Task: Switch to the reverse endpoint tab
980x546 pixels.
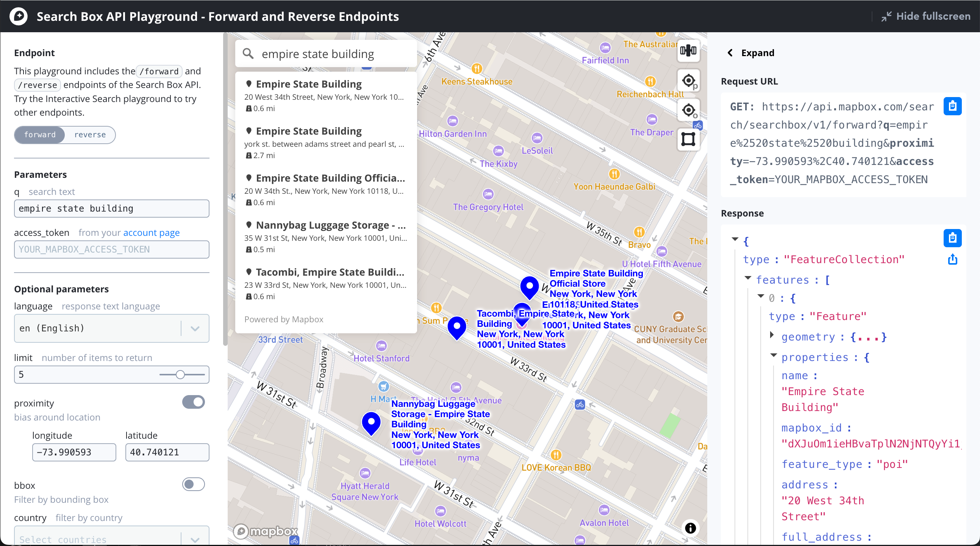Action: pyautogui.click(x=90, y=135)
